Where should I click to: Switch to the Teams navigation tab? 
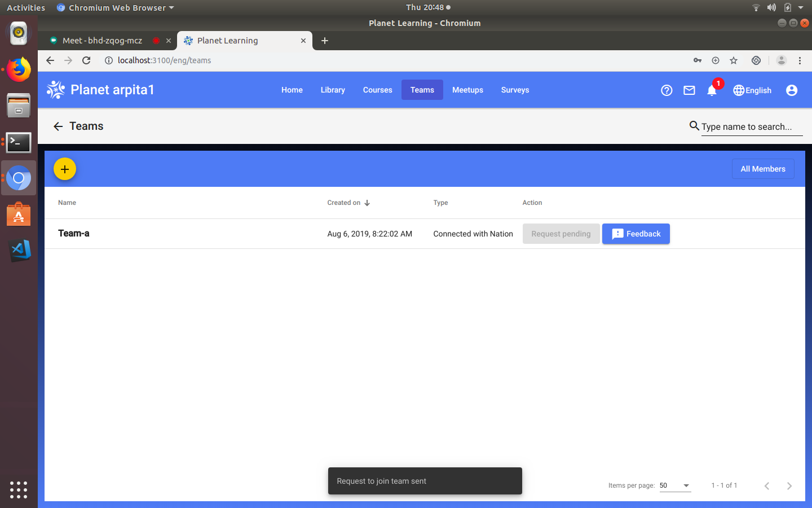click(422, 90)
